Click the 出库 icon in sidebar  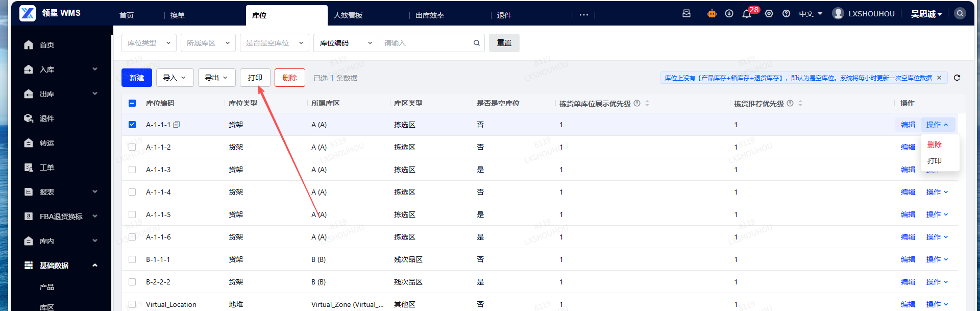pos(29,94)
